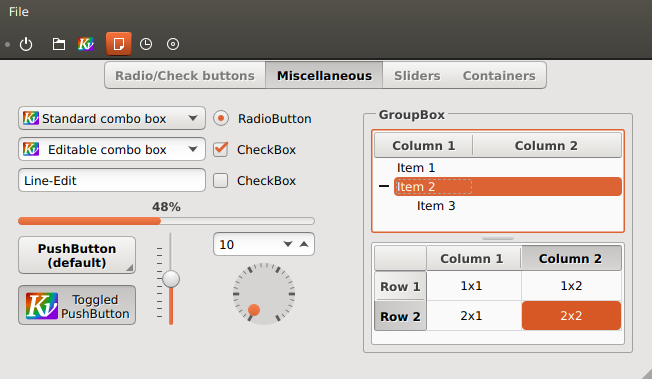The image size is (652, 379).
Task: Open the File menu
Action: coord(19,12)
